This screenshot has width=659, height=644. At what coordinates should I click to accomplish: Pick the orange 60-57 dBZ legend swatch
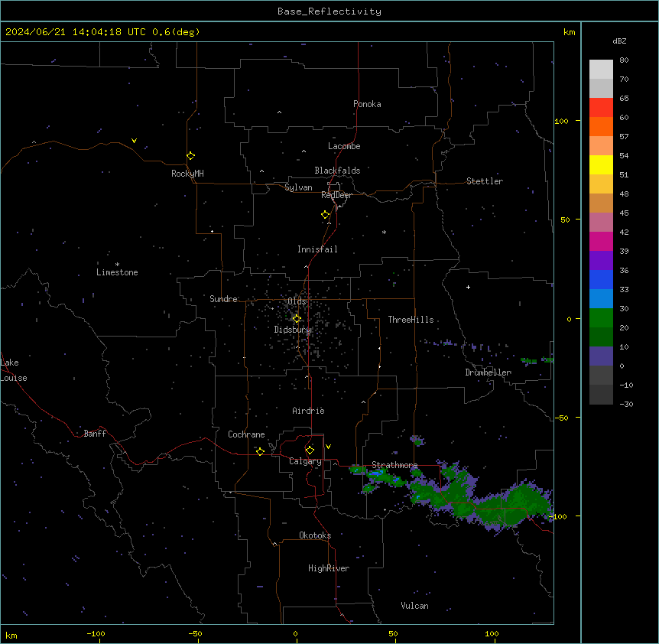click(x=601, y=127)
